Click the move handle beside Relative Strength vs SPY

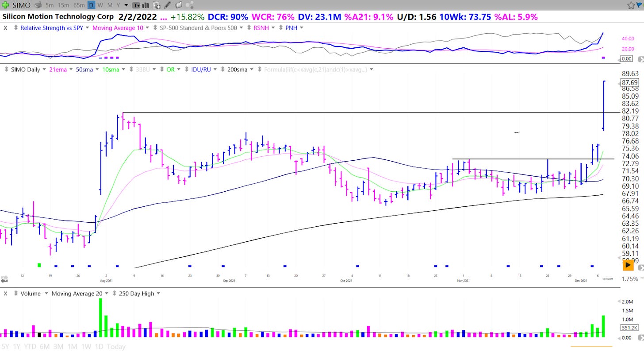click(16, 28)
